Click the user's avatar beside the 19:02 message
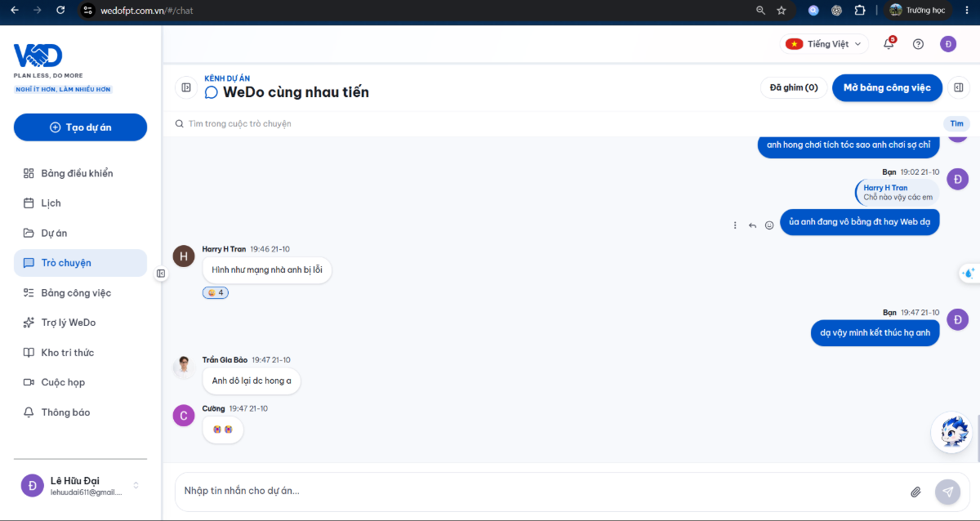Screen dimensions: 980x521 (x=958, y=179)
